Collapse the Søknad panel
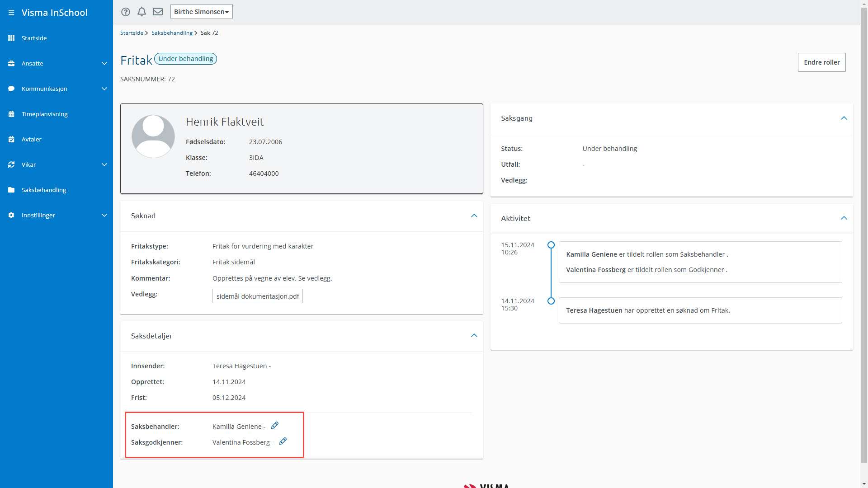The image size is (868, 488). [x=474, y=216]
